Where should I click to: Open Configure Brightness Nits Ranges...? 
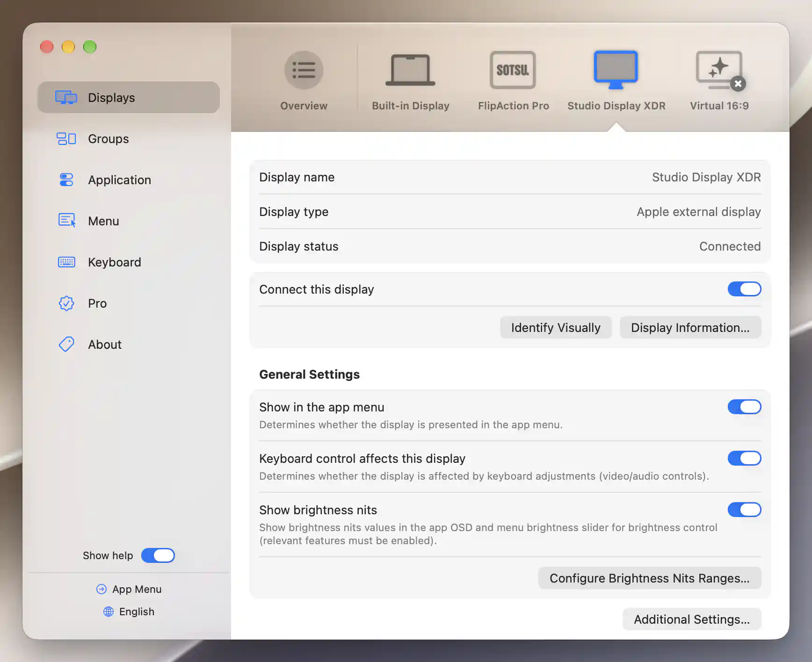pos(650,578)
